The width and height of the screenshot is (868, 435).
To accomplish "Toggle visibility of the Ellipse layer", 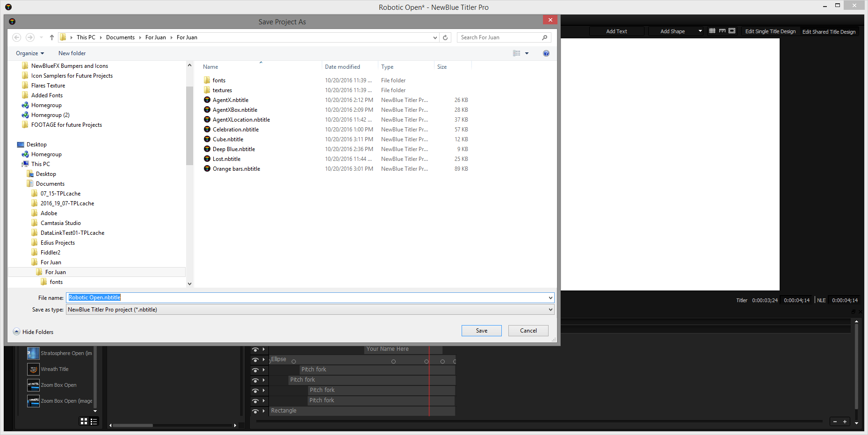I will tap(255, 360).
